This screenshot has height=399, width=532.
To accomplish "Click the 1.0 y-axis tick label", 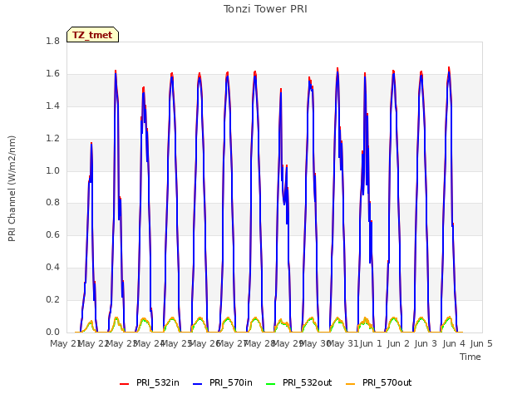I will coord(52,170).
